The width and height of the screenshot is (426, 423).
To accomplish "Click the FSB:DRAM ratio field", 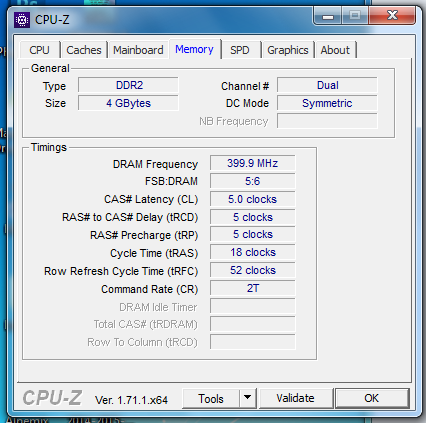I will 253,181.
